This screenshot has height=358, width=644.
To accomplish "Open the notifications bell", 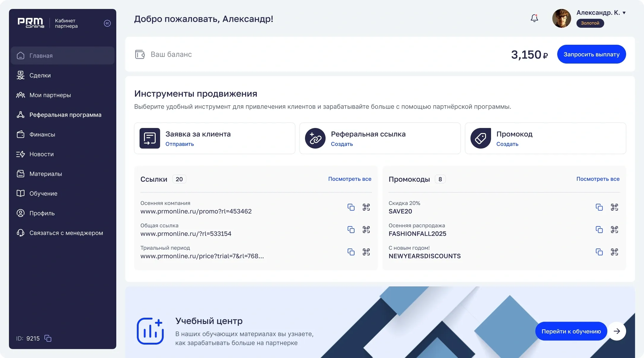I will (534, 18).
